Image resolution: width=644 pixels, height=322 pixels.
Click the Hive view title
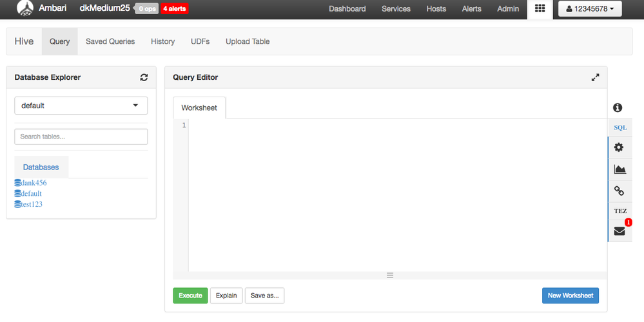pyautogui.click(x=24, y=41)
